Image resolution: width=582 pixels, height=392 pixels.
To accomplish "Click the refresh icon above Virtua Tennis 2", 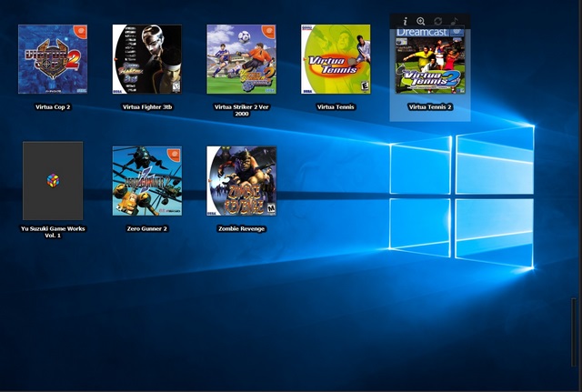I will tap(438, 22).
